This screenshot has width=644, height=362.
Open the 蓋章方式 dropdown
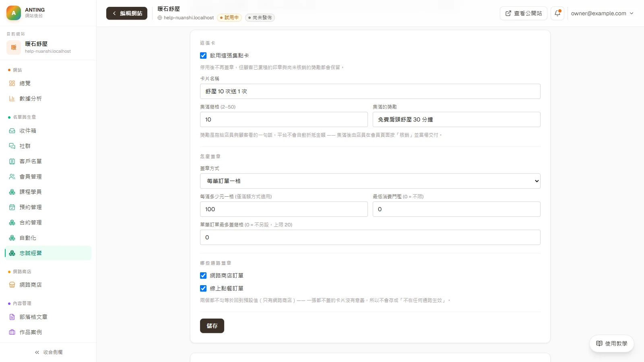(370, 181)
